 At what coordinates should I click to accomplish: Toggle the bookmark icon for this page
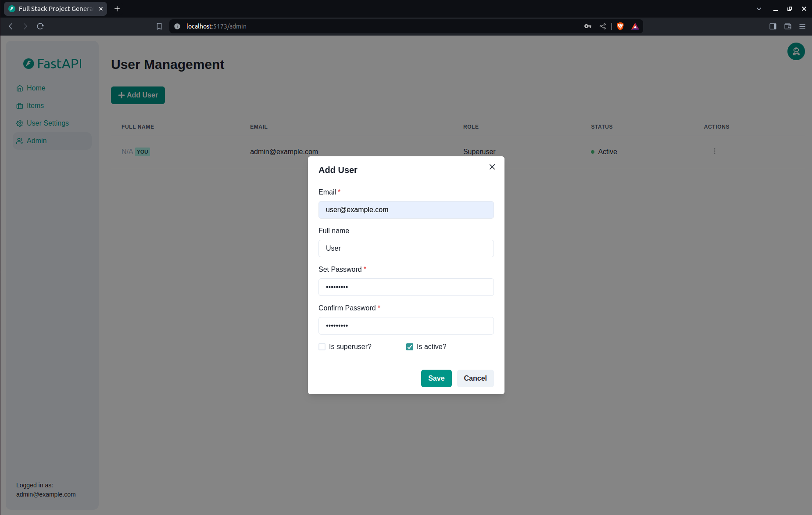point(159,26)
